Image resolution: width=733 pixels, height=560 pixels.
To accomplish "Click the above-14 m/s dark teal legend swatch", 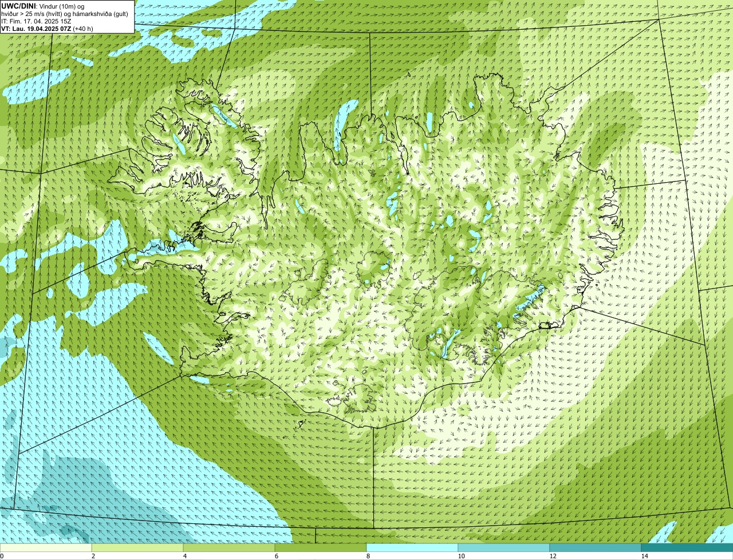I will pyautogui.click(x=687, y=548).
